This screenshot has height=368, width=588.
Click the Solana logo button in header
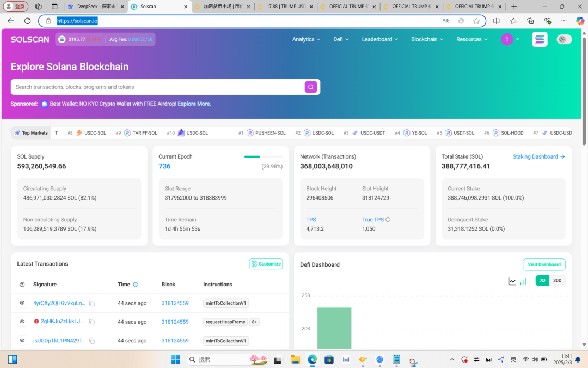(x=540, y=39)
